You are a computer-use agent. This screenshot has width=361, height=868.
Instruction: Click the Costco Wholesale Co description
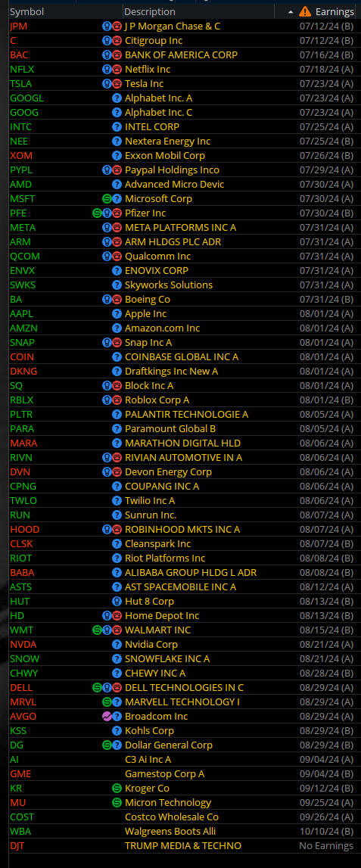click(172, 817)
